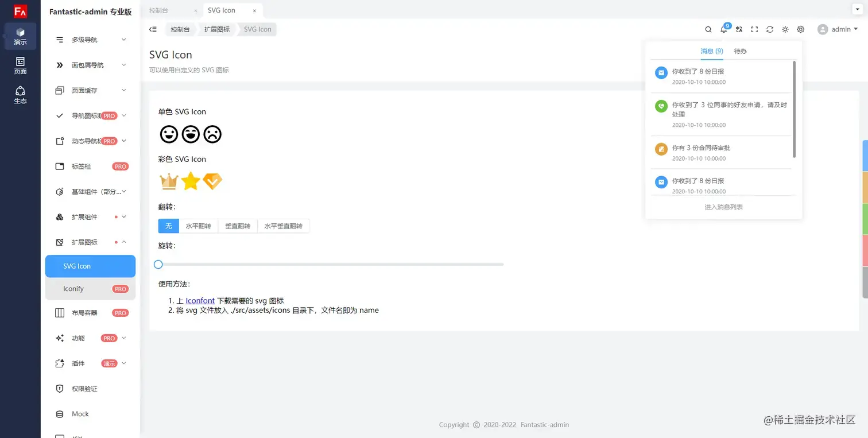
Task: Collapse the sidebar with the fold icon
Action: click(153, 29)
